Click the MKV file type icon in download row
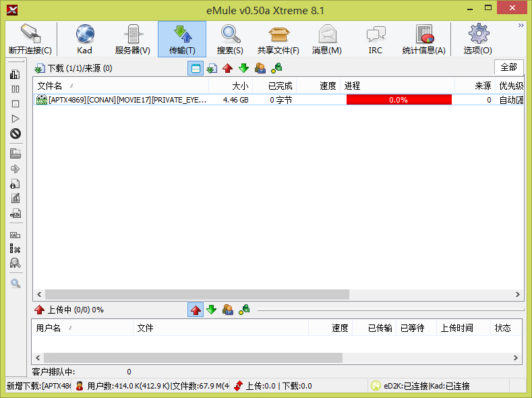Screen dimensions: 532x398 [x=41, y=100]
